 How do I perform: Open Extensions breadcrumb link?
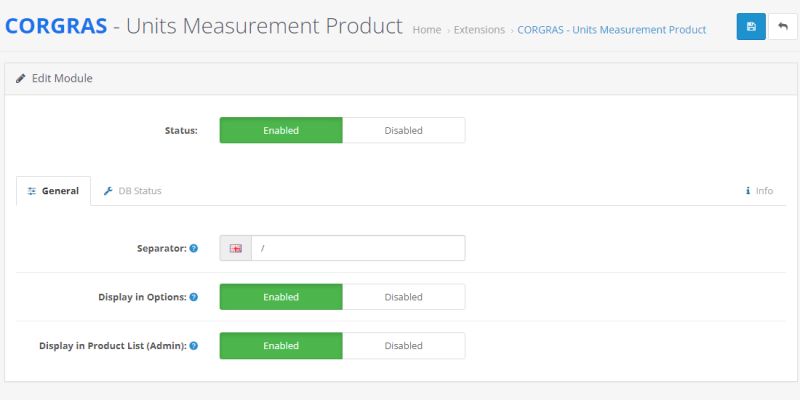479,30
